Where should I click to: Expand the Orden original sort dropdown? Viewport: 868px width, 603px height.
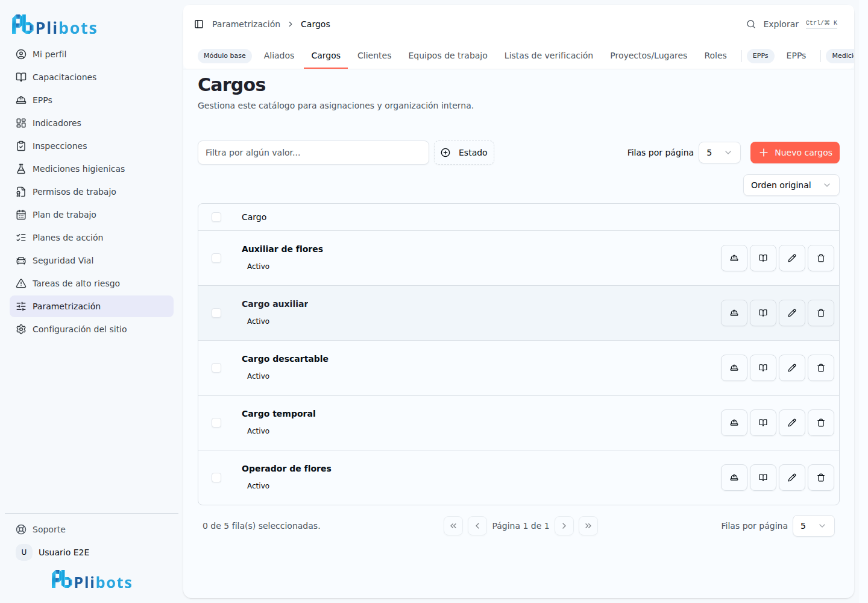(x=791, y=185)
